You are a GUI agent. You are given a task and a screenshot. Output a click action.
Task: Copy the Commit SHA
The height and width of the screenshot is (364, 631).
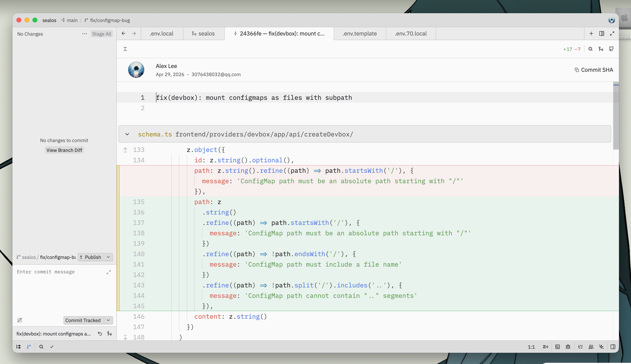click(x=594, y=70)
